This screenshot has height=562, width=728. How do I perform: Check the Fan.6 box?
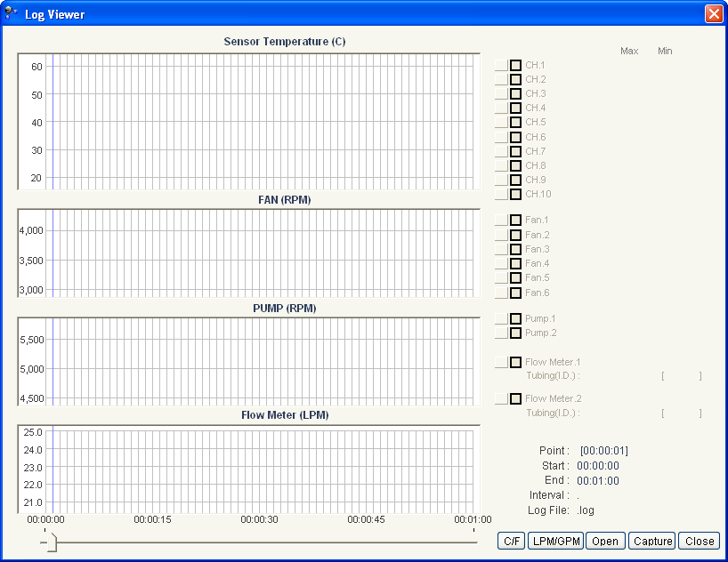515,293
